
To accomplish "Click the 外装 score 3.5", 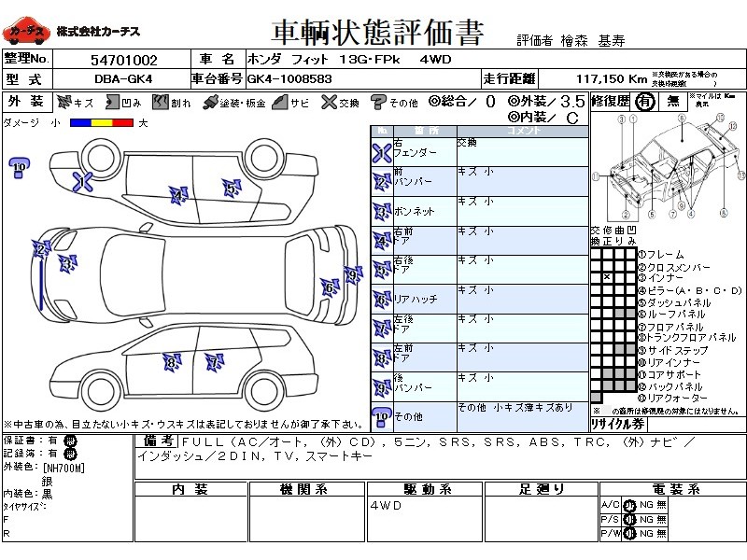I will coord(572,101).
